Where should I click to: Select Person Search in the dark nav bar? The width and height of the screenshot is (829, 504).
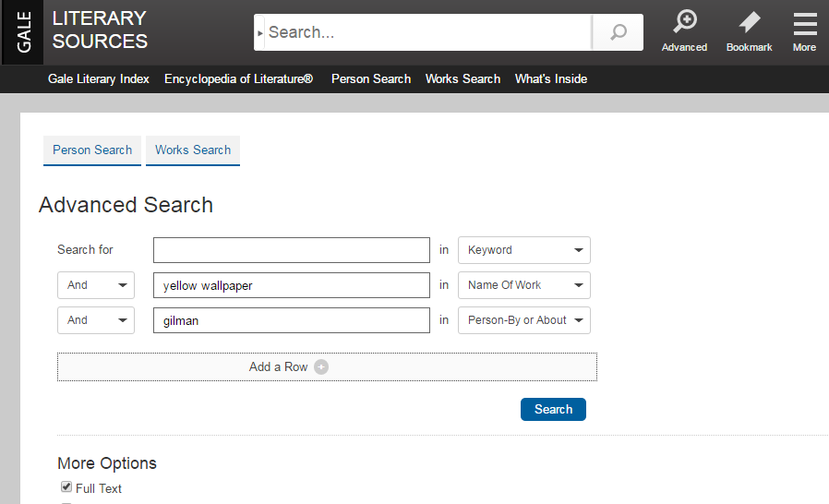[x=370, y=78]
